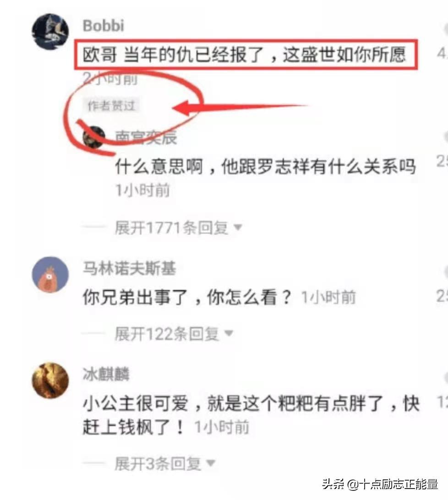Tap the 作者赞过 badge
The height and width of the screenshot is (500, 448).
tap(111, 106)
